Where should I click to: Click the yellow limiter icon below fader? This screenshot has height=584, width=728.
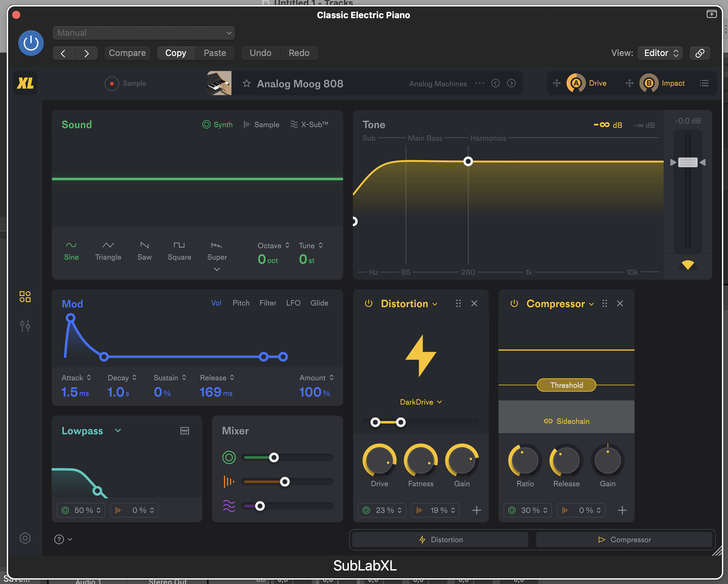[x=688, y=265]
